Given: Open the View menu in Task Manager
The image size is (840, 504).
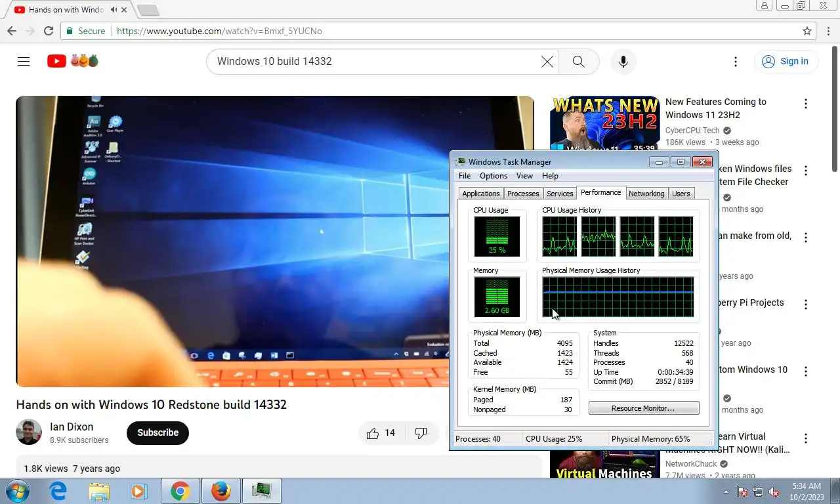Looking at the screenshot, I should tap(524, 176).
